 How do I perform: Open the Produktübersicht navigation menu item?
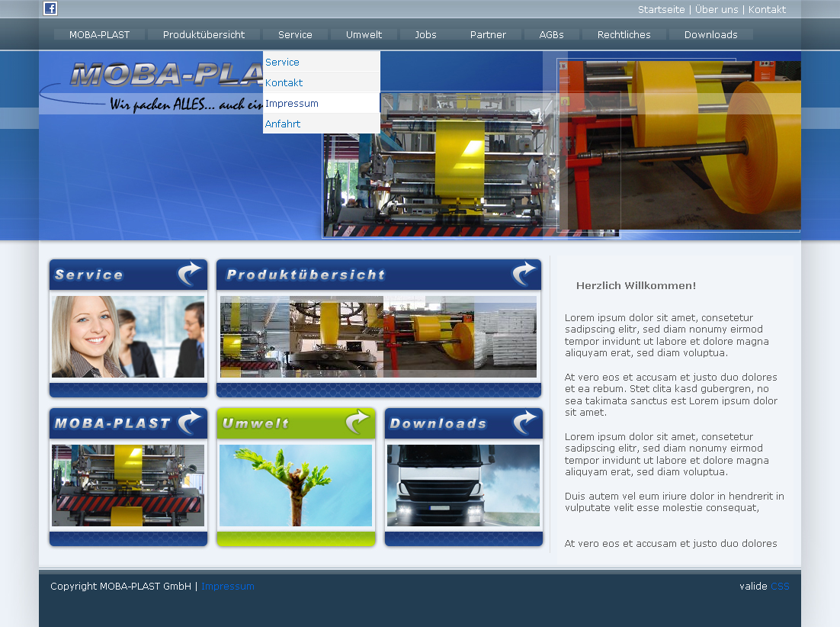(x=204, y=34)
